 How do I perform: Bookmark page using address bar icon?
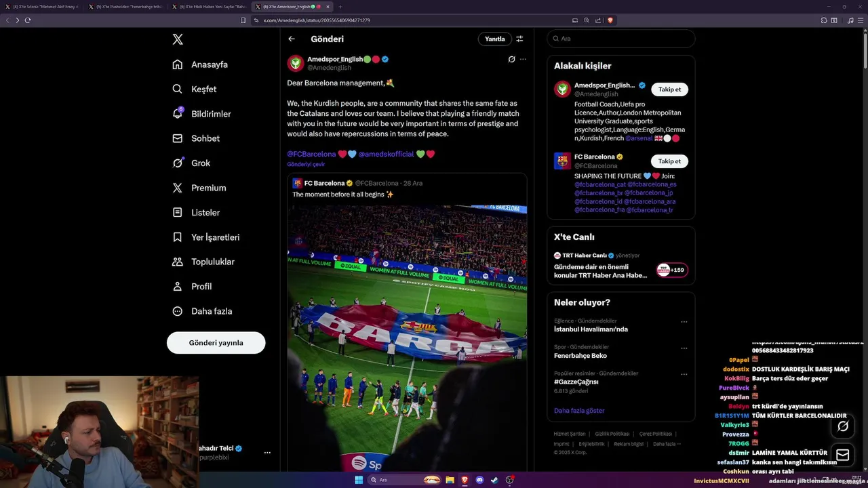coord(243,20)
